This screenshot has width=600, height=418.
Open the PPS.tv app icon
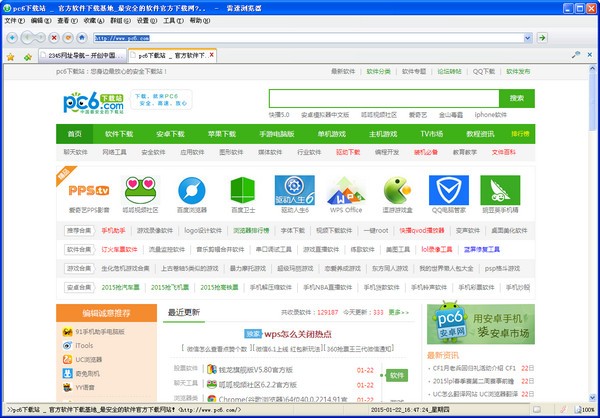pyautogui.click(x=89, y=190)
